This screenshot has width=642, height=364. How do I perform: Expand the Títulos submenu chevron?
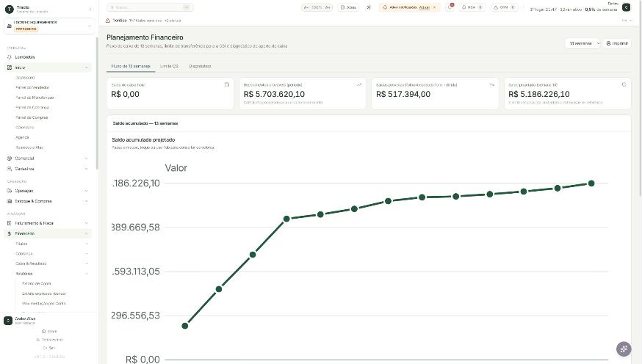pyautogui.click(x=87, y=244)
